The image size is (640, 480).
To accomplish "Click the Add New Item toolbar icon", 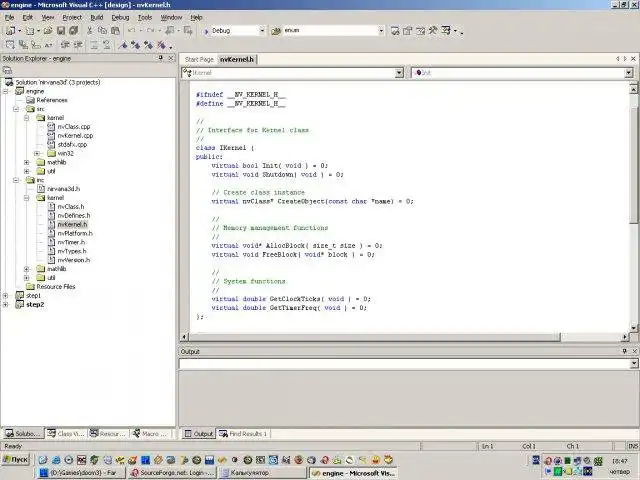I will point(30,31).
